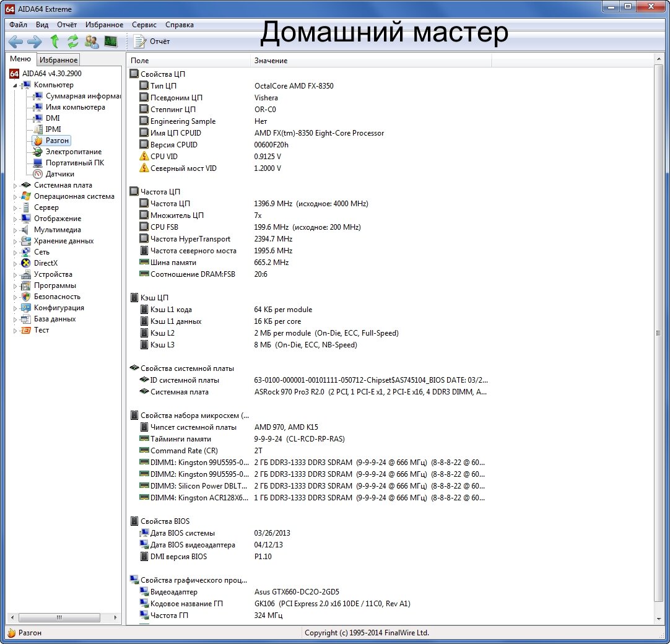670x644 pixels.
Task: Open the Избранное menu in menu bar
Action: coord(104,25)
